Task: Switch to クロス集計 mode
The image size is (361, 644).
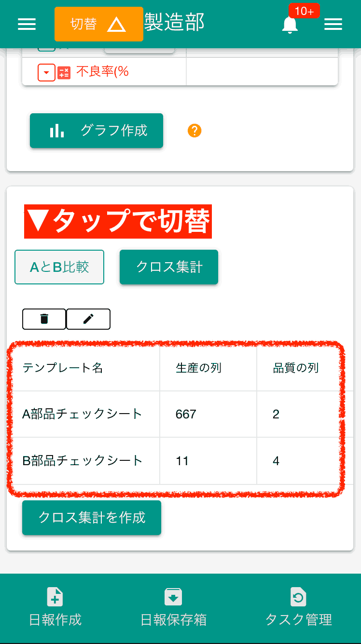Action: pos(168,267)
